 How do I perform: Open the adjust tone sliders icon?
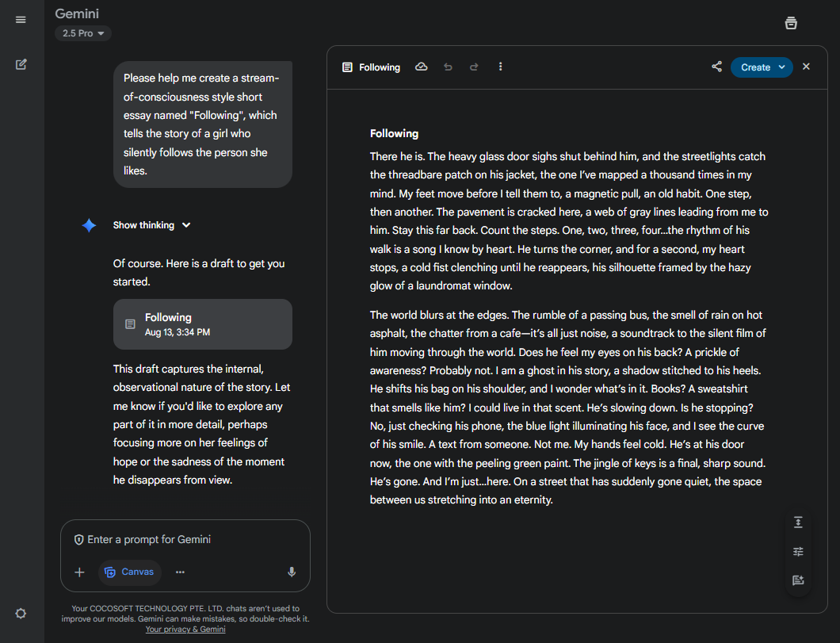[x=798, y=551]
